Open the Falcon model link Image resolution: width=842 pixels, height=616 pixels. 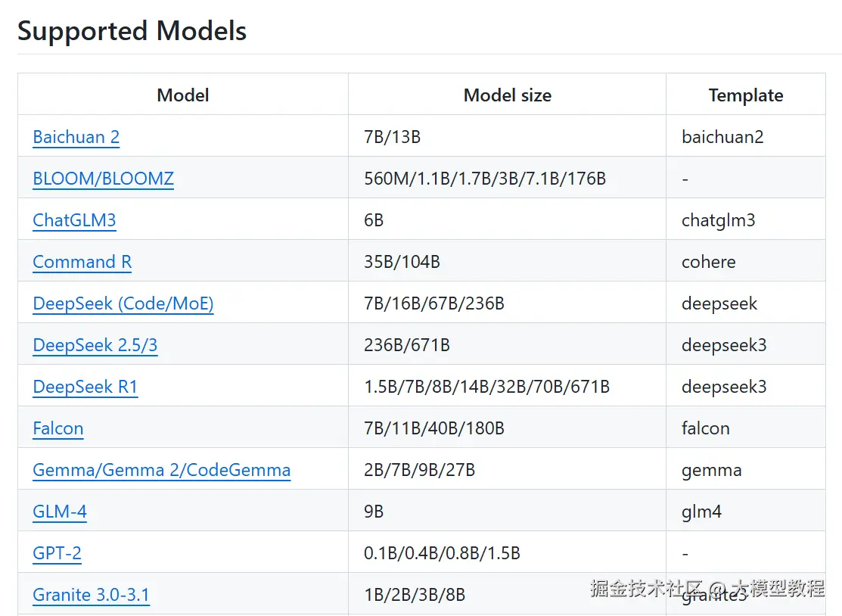click(x=58, y=428)
